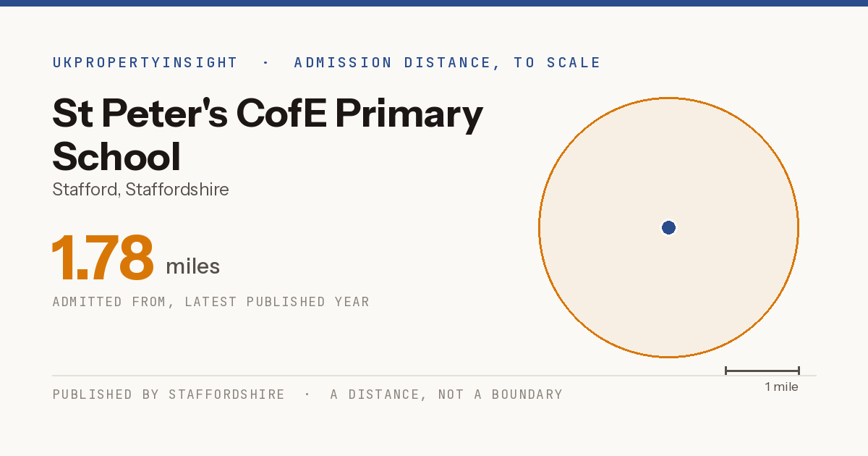The width and height of the screenshot is (868, 456).
Task: Select the '1 mile' scale label
Action: (x=781, y=387)
